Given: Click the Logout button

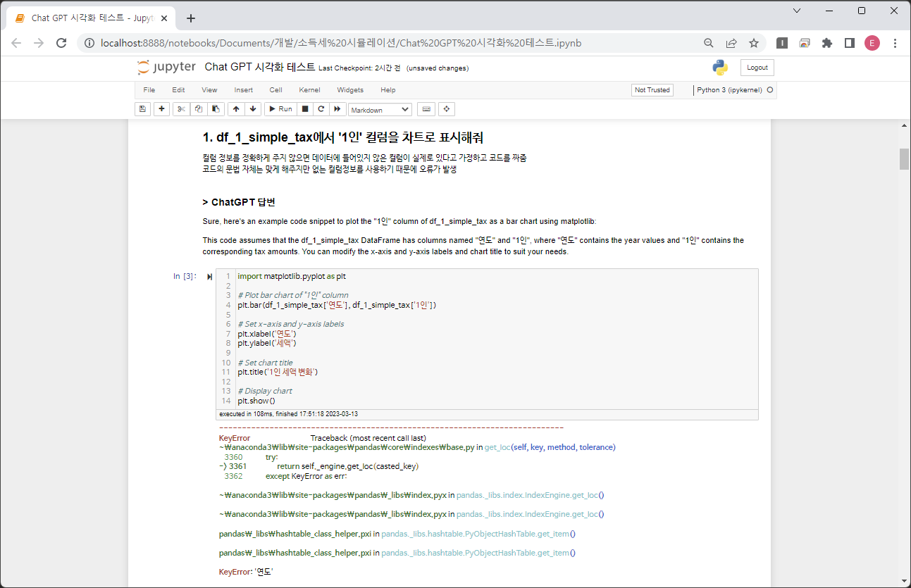Looking at the screenshot, I should click(x=757, y=68).
